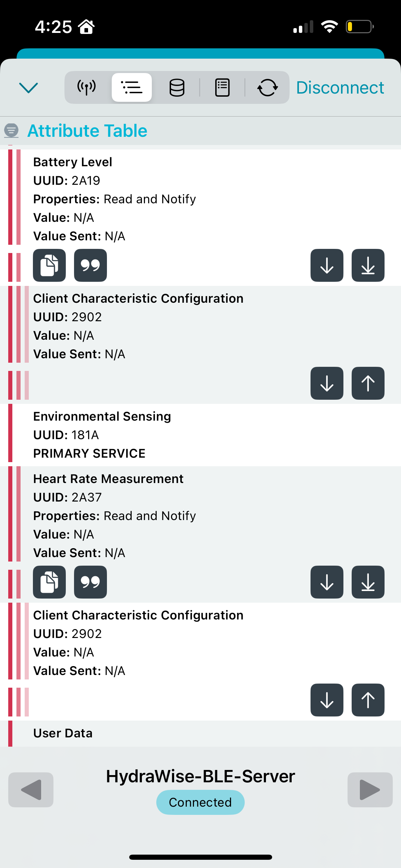Tap the copy icon under Heart Rate Measurement
Viewport: 401px width, 868px height.
(x=49, y=582)
